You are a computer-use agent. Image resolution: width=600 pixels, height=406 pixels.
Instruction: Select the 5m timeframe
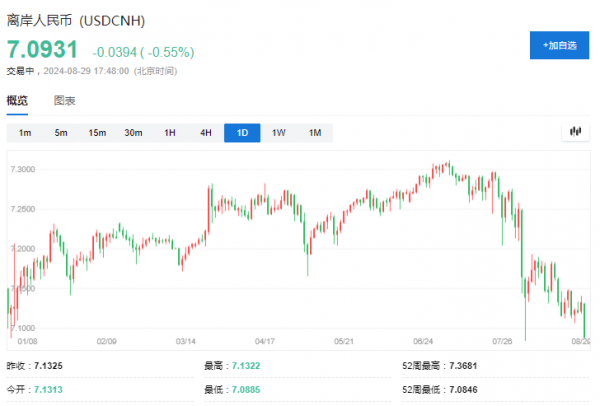[x=61, y=133]
